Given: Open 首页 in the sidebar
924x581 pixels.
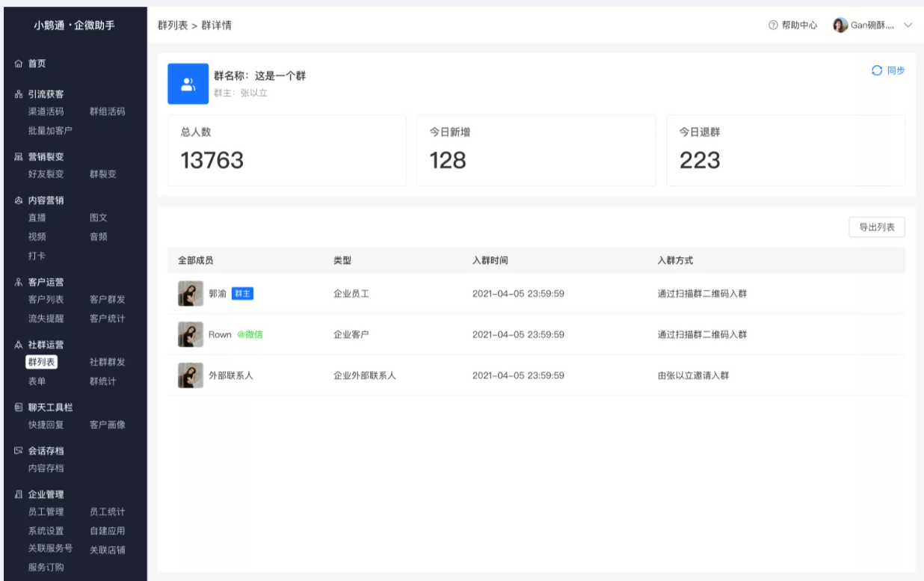Looking at the screenshot, I should [37, 64].
